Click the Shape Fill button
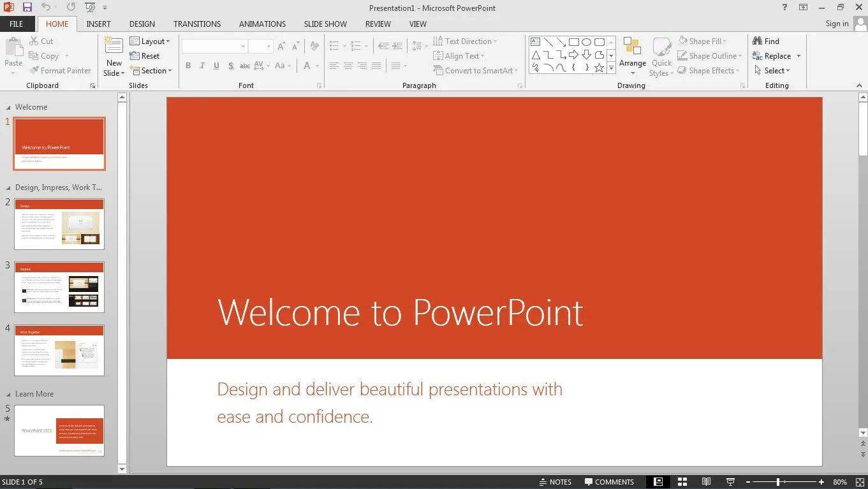The width and height of the screenshot is (868, 489). point(702,41)
